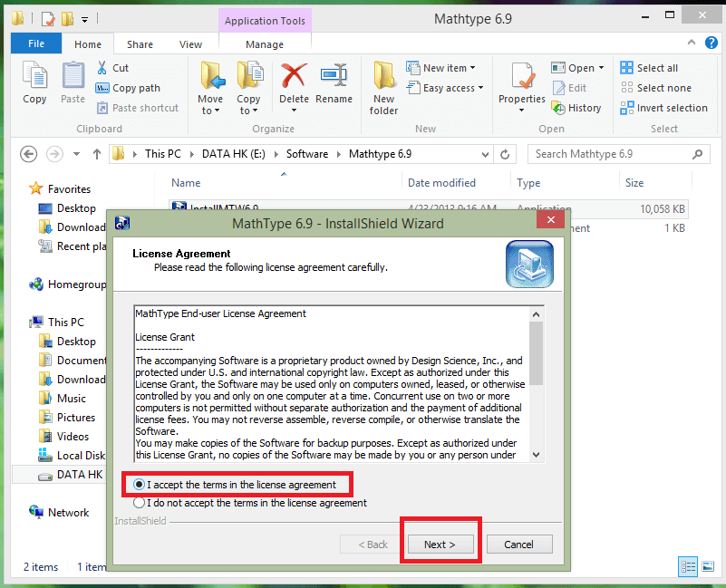Image resolution: width=726 pixels, height=588 pixels.
Task: Click Copy path in ribbon
Action: pyautogui.click(x=129, y=88)
